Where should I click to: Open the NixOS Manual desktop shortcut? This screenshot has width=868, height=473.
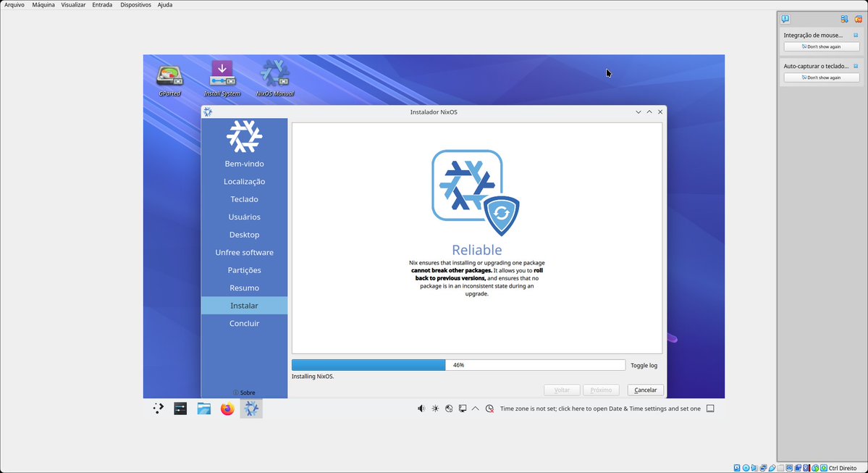pyautogui.click(x=275, y=78)
